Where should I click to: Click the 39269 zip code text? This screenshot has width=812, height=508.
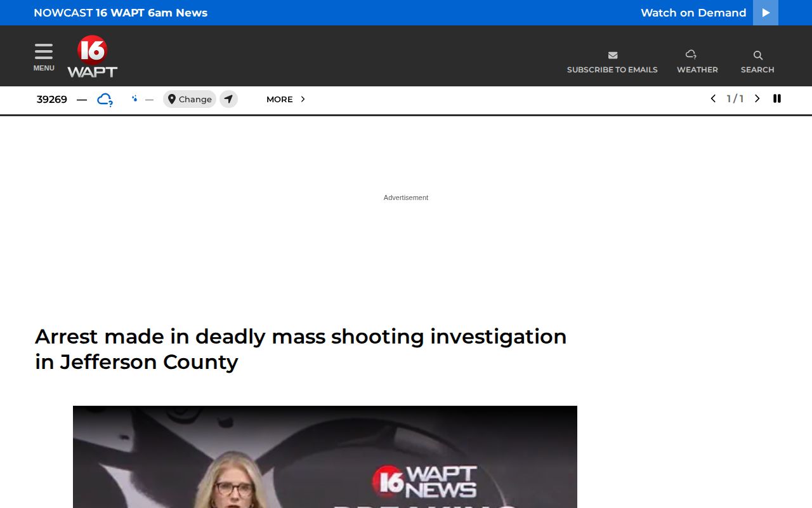pos(52,99)
